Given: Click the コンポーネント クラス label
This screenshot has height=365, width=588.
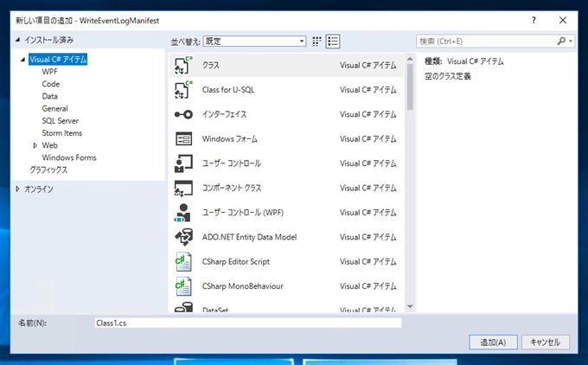Looking at the screenshot, I should pyautogui.click(x=232, y=188).
